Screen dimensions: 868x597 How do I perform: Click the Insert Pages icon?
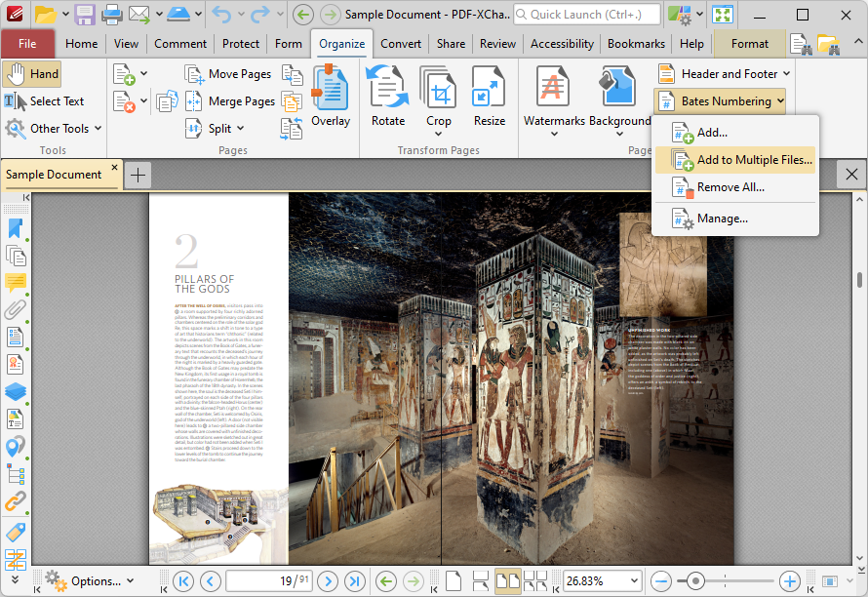coord(124,74)
